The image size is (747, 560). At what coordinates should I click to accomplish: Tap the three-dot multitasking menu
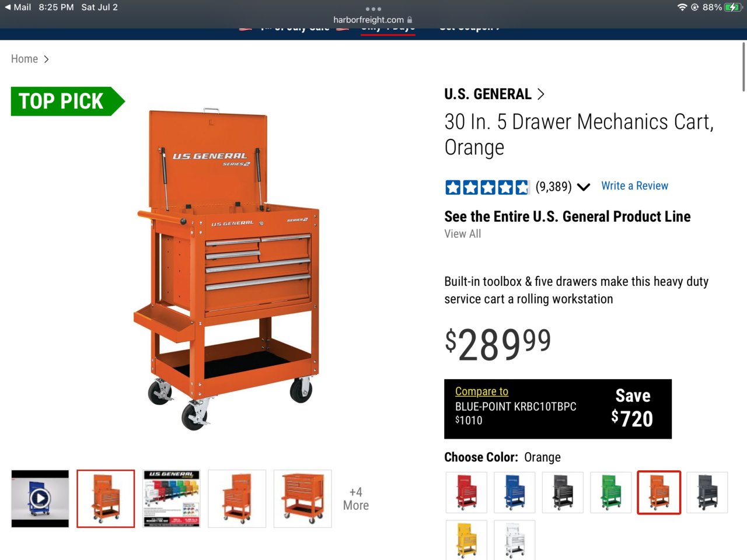[x=373, y=9]
